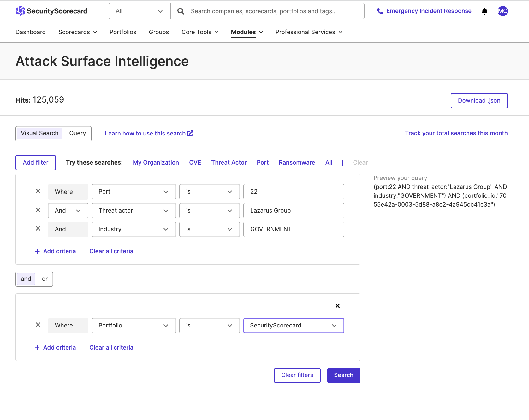The image size is (529, 420).
Task: Click the Emergency Incident Response phone icon
Action: [380, 11]
